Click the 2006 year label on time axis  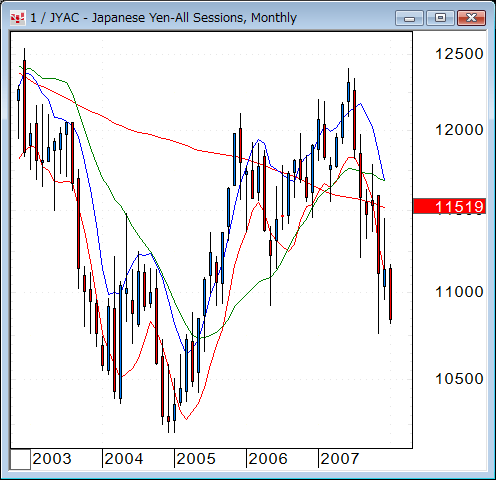tap(268, 459)
